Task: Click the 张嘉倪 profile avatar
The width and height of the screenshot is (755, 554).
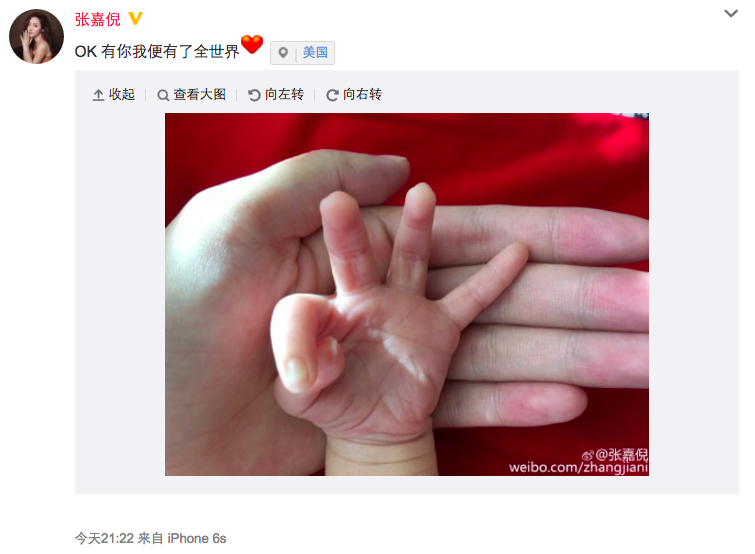Action: coord(37,36)
